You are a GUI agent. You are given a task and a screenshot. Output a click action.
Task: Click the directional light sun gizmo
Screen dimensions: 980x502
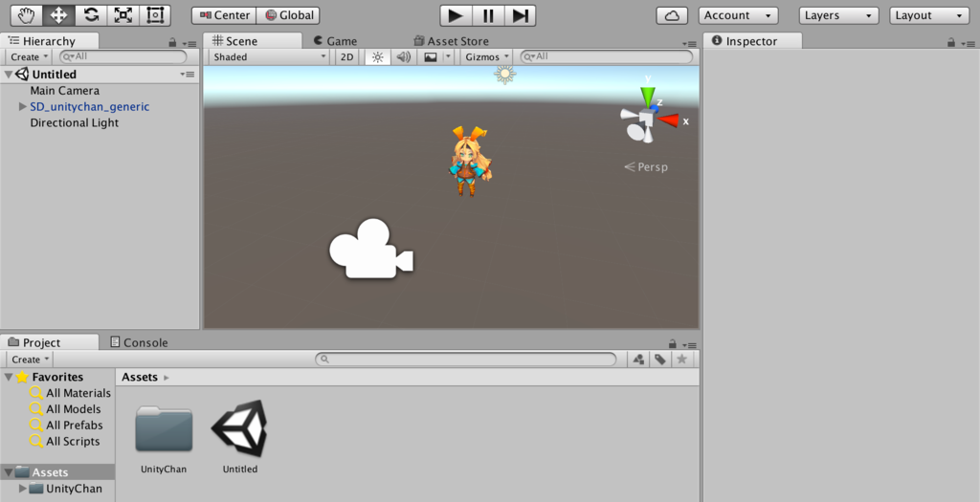(x=504, y=75)
